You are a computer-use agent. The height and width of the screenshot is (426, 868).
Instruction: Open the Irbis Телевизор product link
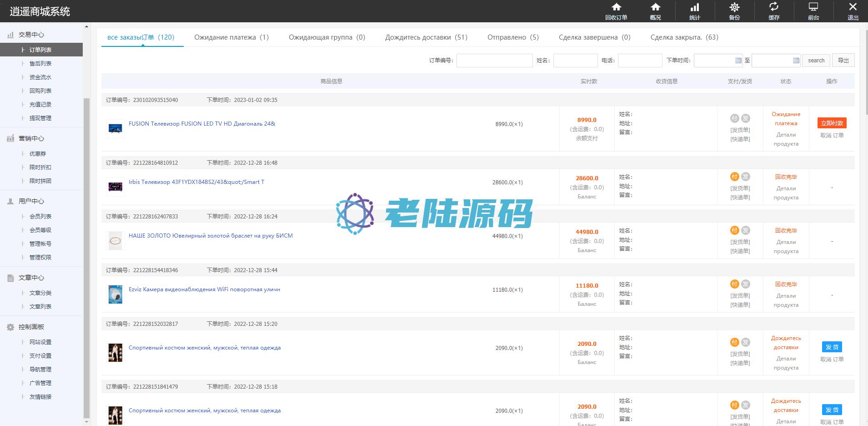pos(196,182)
